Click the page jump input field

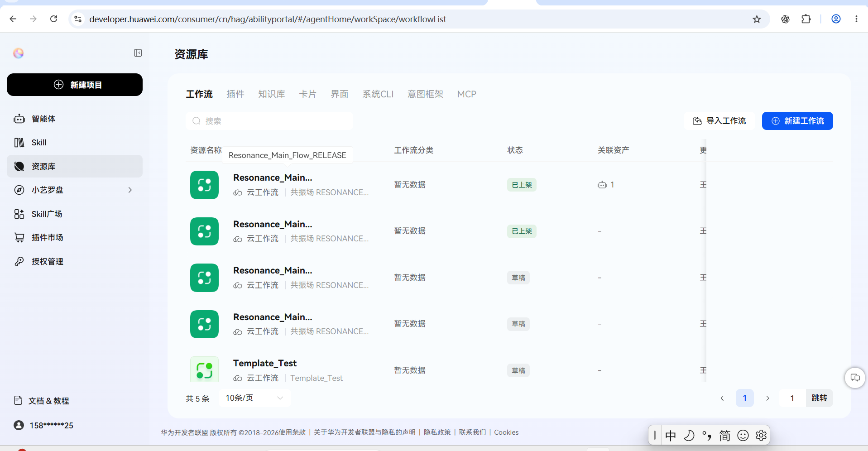pos(792,398)
